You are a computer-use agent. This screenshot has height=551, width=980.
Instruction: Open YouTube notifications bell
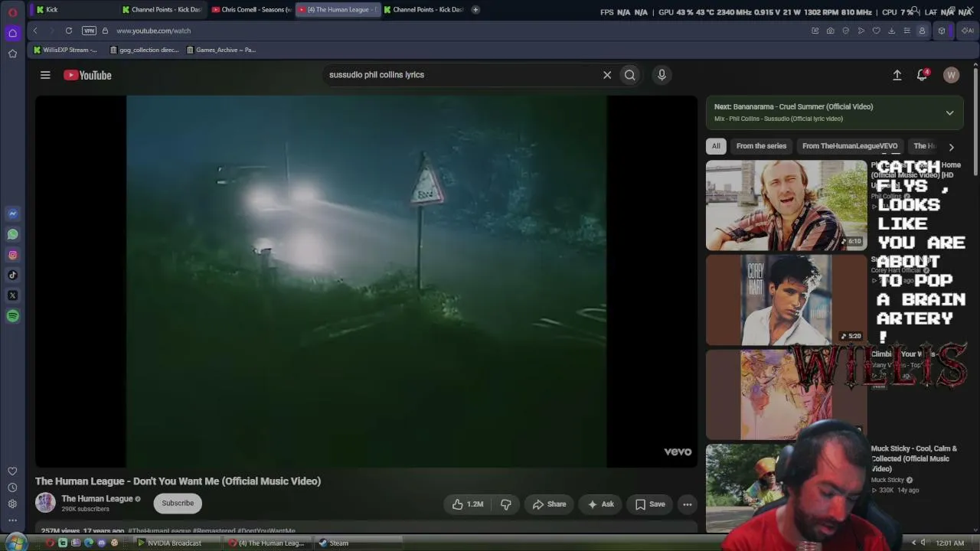click(x=923, y=75)
